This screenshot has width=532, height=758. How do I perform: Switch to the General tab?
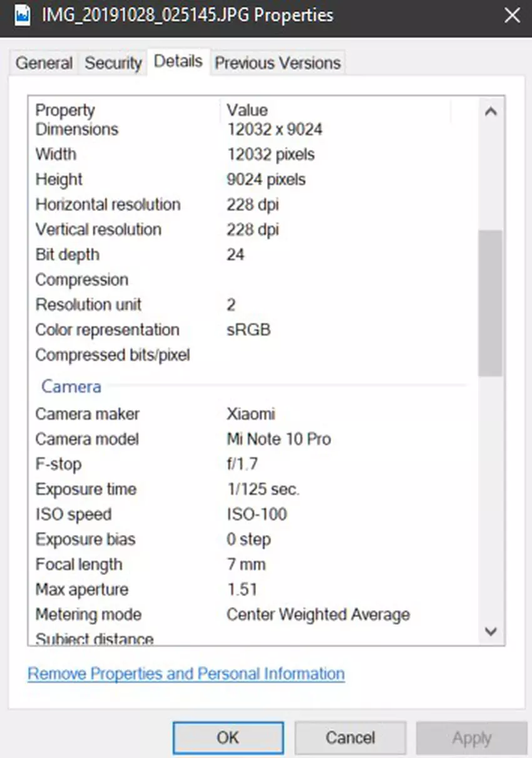[44, 63]
